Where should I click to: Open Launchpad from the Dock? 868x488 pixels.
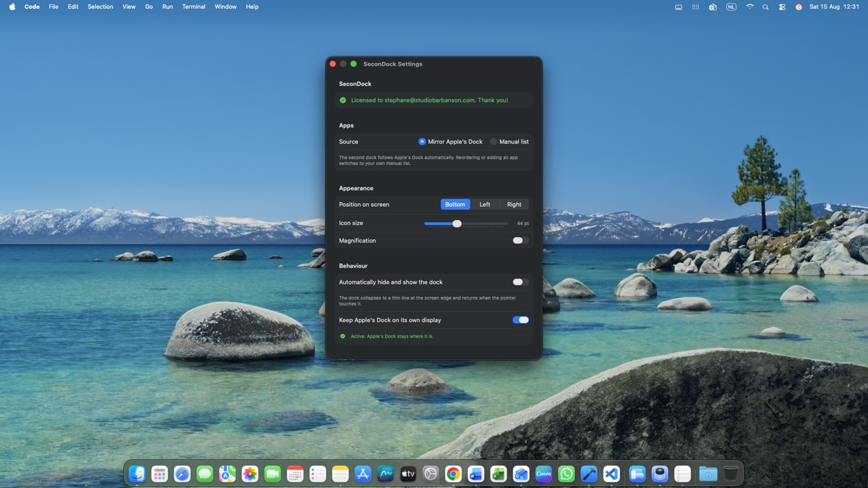click(x=159, y=474)
